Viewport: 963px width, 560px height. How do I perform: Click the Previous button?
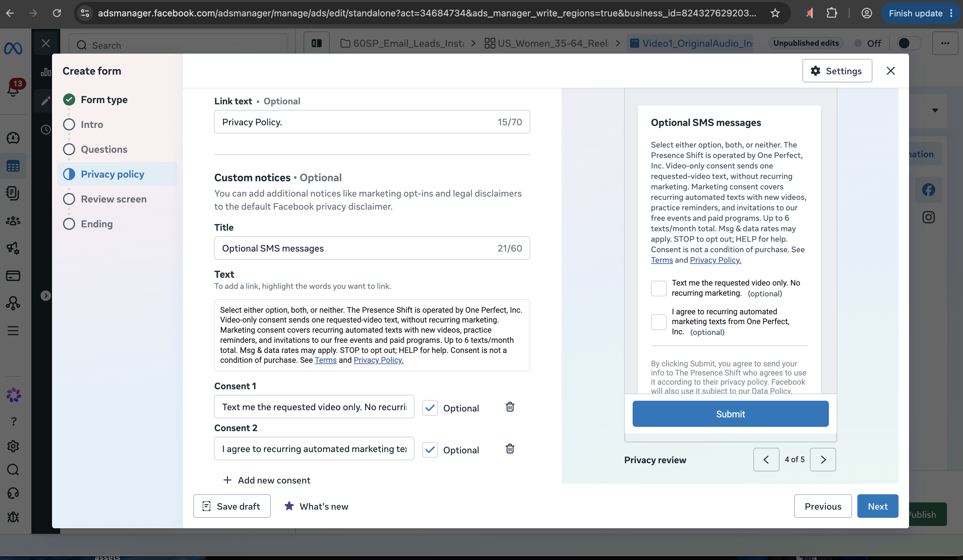pos(823,506)
